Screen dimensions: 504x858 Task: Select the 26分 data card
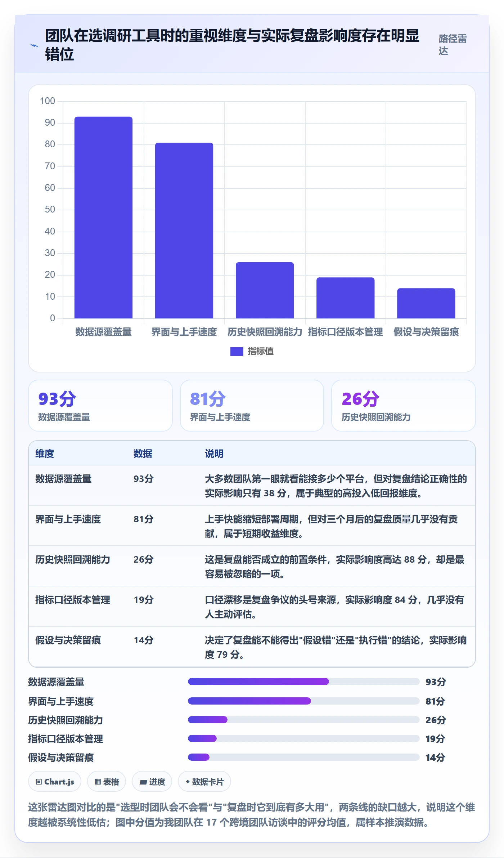pos(404,406)
